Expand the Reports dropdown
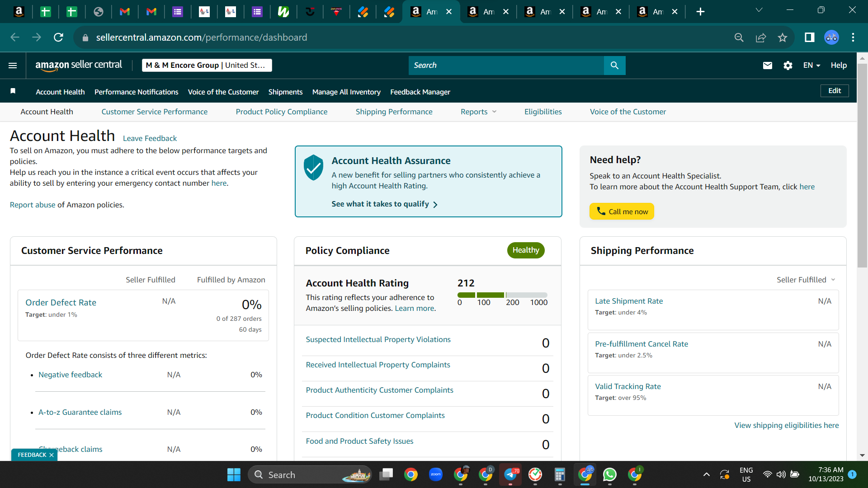 click(478, 112)
